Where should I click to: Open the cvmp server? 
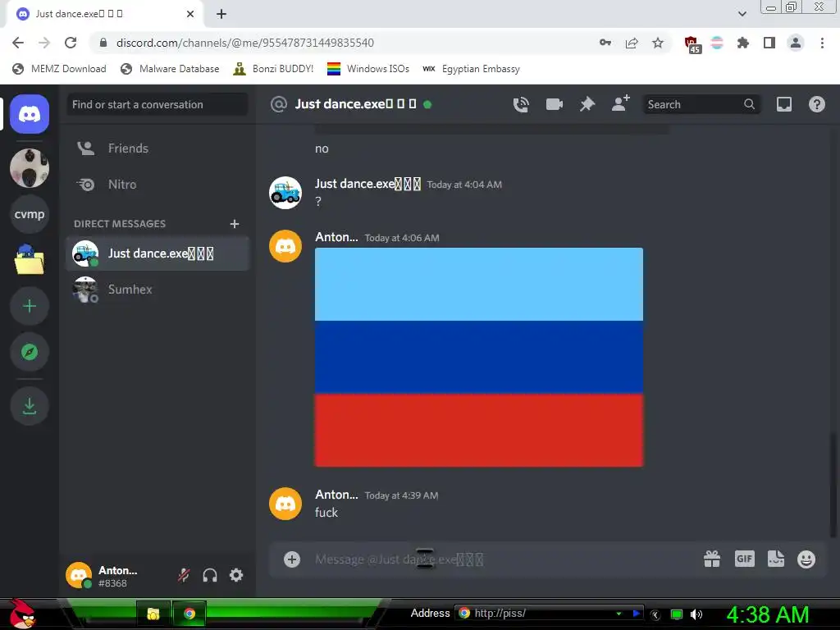click(x=30, y=214)
